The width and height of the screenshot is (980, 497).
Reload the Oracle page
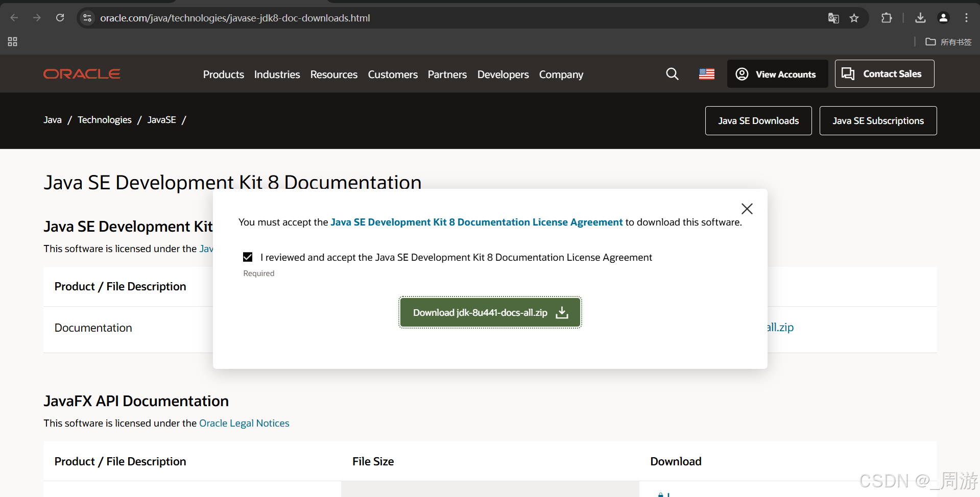[60, 18]
